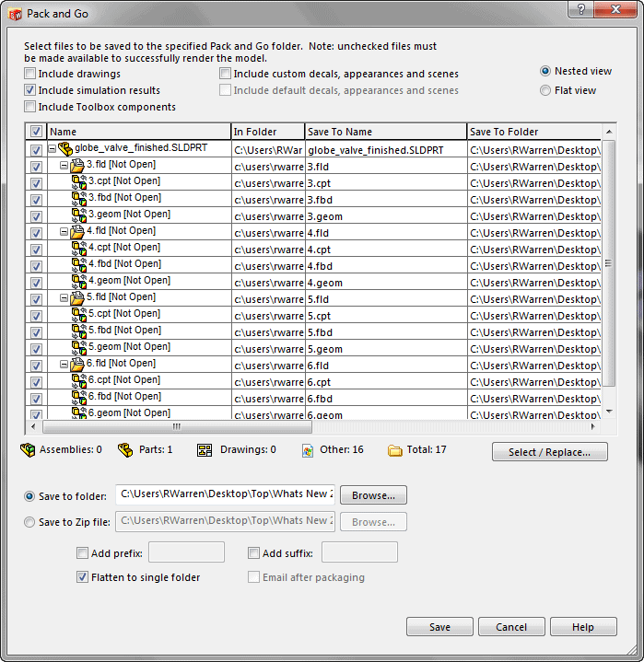
Task: Click the 6.cpt file icon
Action: click(x=79, y=380)
